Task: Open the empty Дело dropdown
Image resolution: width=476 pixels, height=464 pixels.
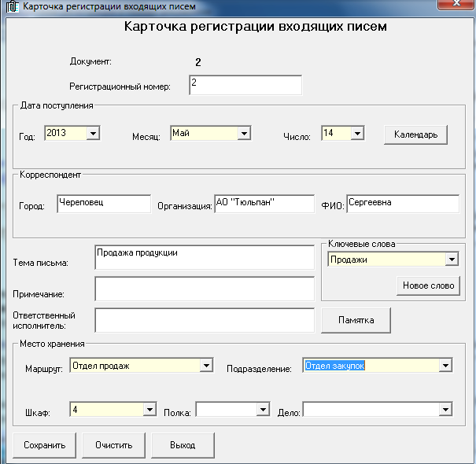Action: click(445, 410)
